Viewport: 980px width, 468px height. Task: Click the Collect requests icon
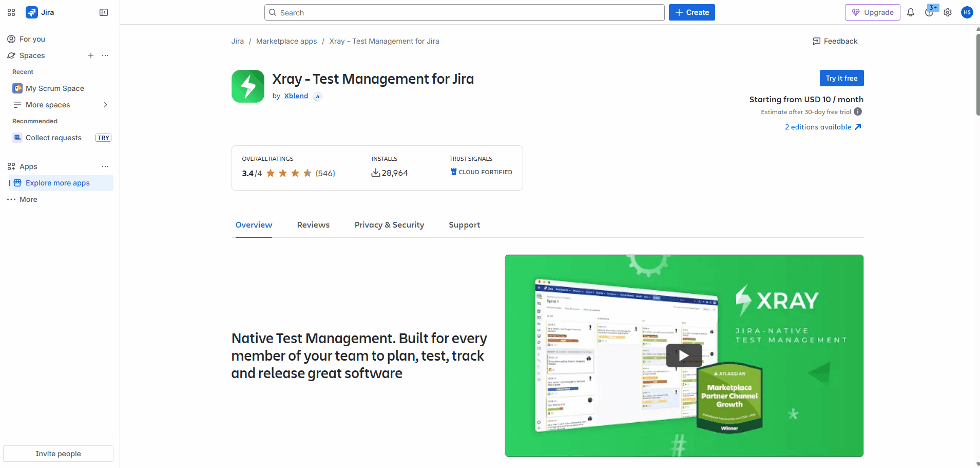point(17,138)
